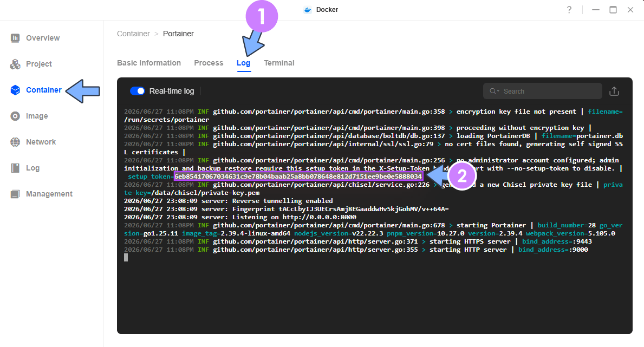Export the log with upload icon
This screenshot has height=347, width=644.
(614, 91)
